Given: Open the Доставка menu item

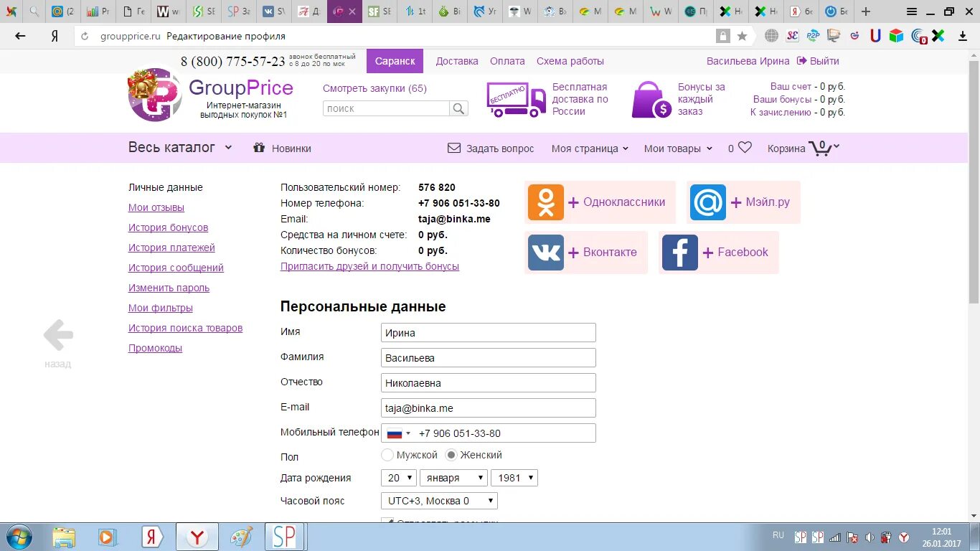Looking at the screenshot, I should point(457,61).
